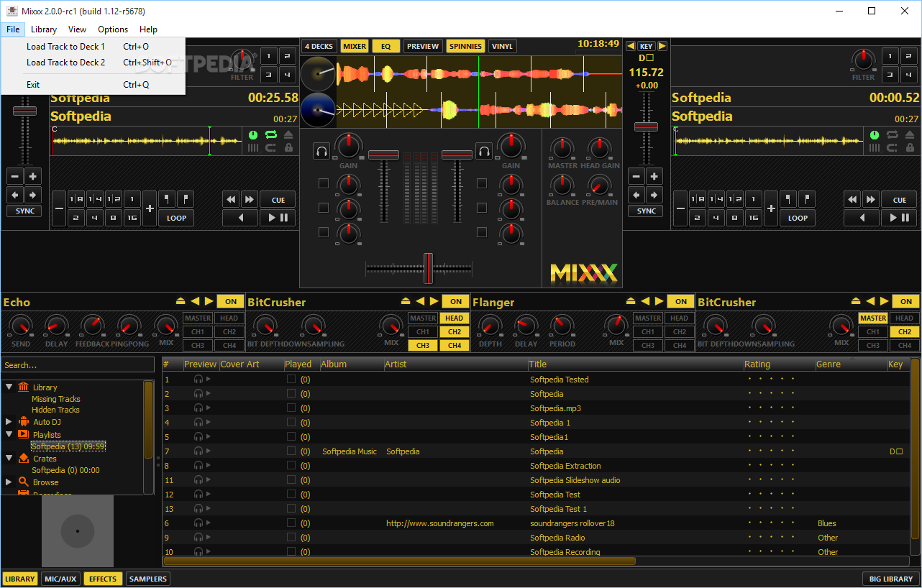Click the cover art thumbnail

[78, 531]
